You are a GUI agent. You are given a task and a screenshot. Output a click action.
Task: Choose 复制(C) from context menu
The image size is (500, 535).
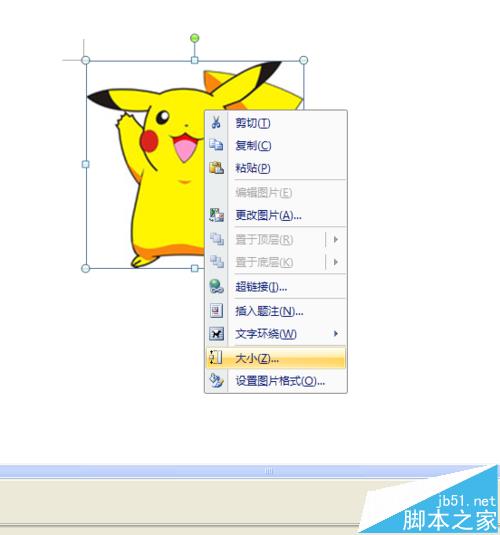click(x=276, y=145)
